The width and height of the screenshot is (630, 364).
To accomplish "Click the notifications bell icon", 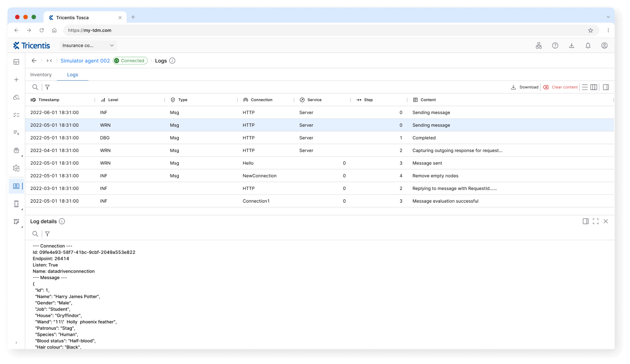I will (x=588, y=45).
